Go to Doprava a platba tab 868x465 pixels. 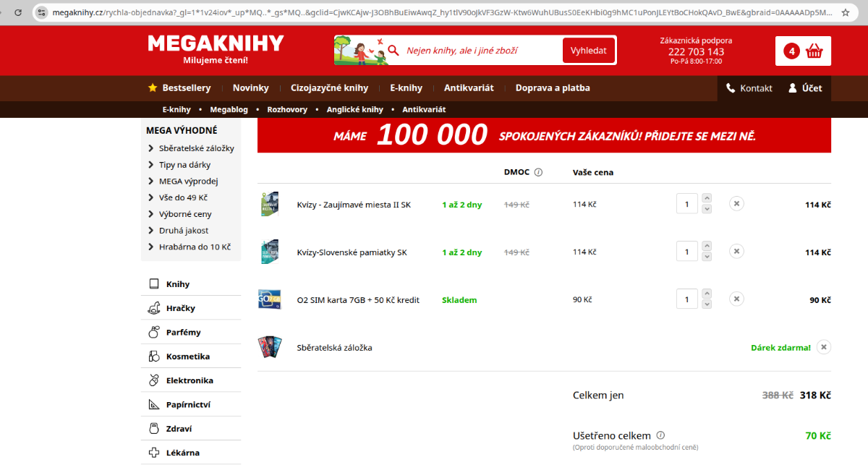552,88
